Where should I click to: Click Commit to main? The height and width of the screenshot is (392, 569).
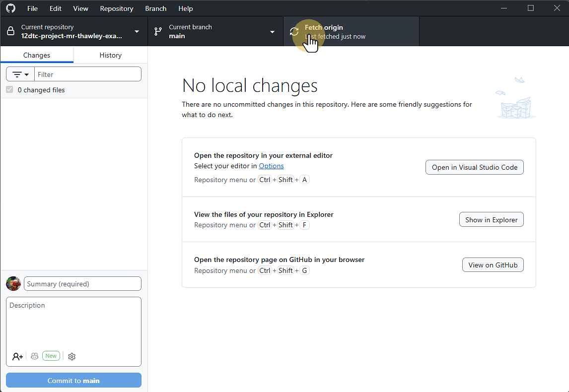[x=73, y=380]
